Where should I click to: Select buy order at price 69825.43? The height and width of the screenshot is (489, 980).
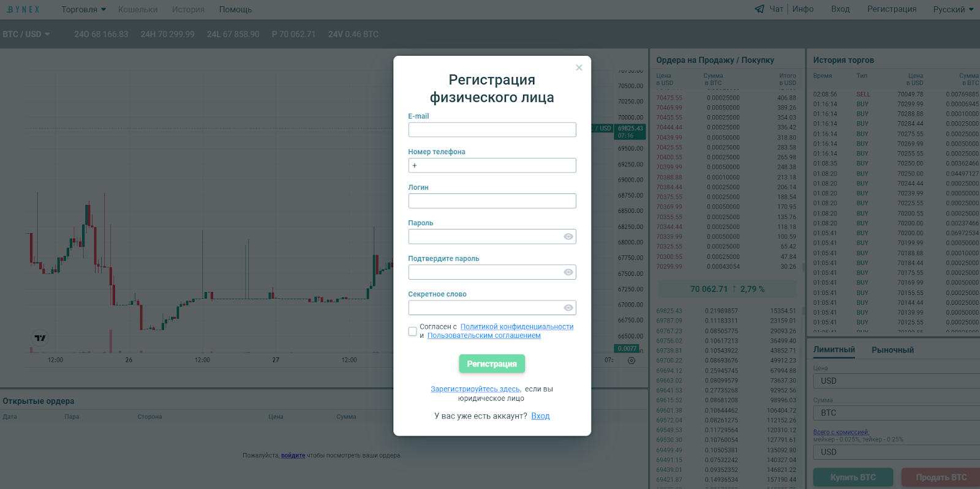pyautogui.click(x=726, y=311)
